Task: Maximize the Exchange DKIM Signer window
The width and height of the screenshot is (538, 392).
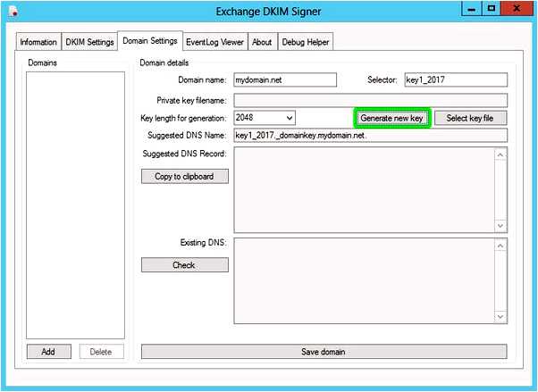Action: [x=492, y=9]
